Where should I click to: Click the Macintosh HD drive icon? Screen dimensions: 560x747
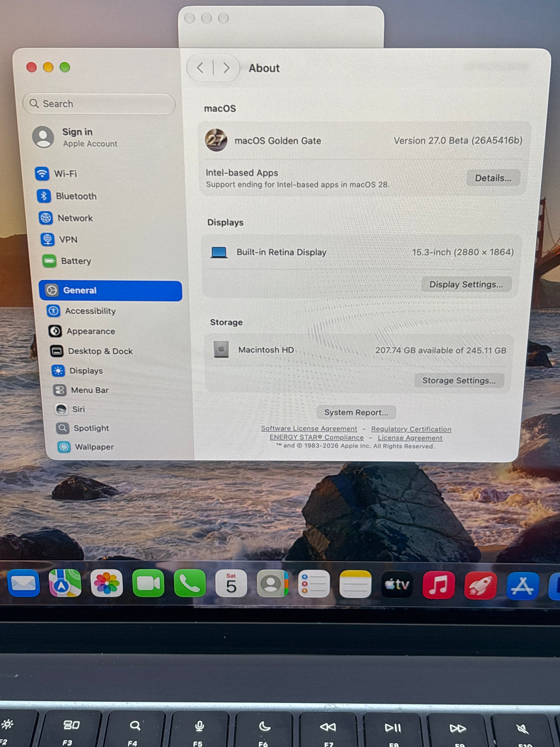(221, 349)
